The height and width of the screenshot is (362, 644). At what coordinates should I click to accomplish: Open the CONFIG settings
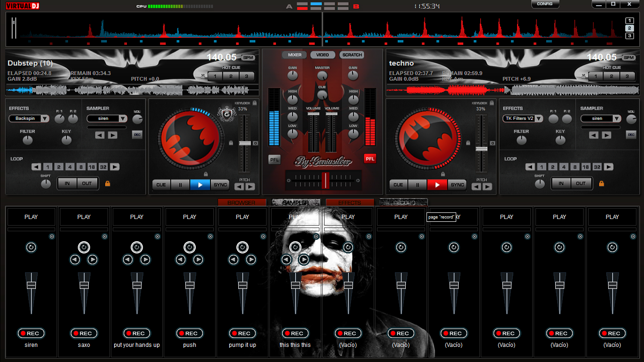(545, 4)
